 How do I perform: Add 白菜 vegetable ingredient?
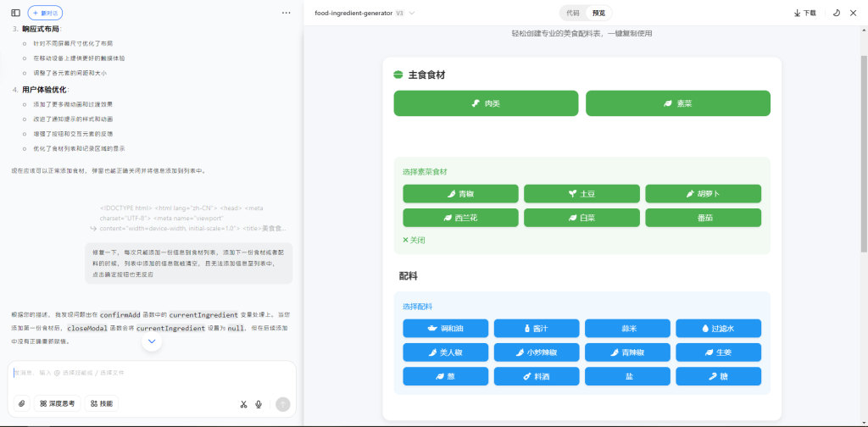tap(581, 218)
